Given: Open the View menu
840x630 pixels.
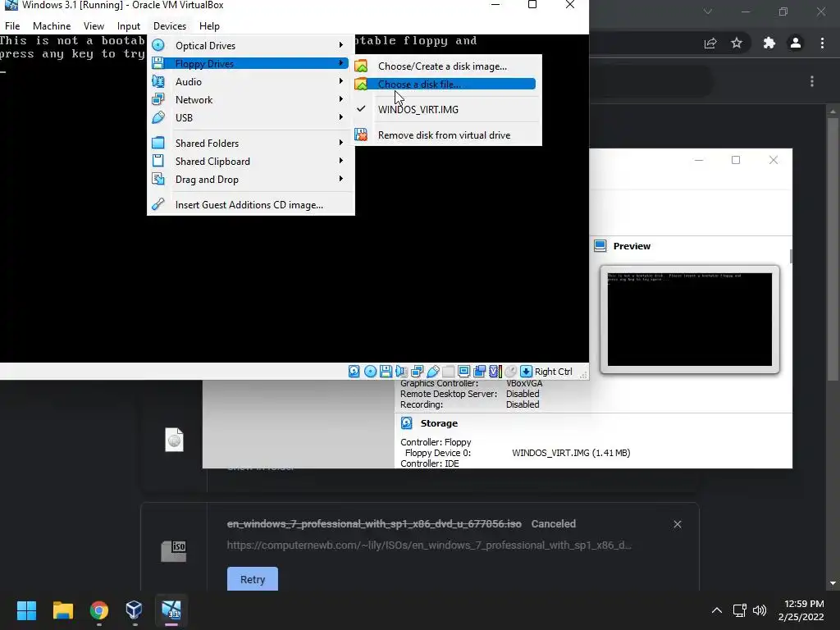Looking at the screenshot, I should 94,25.
